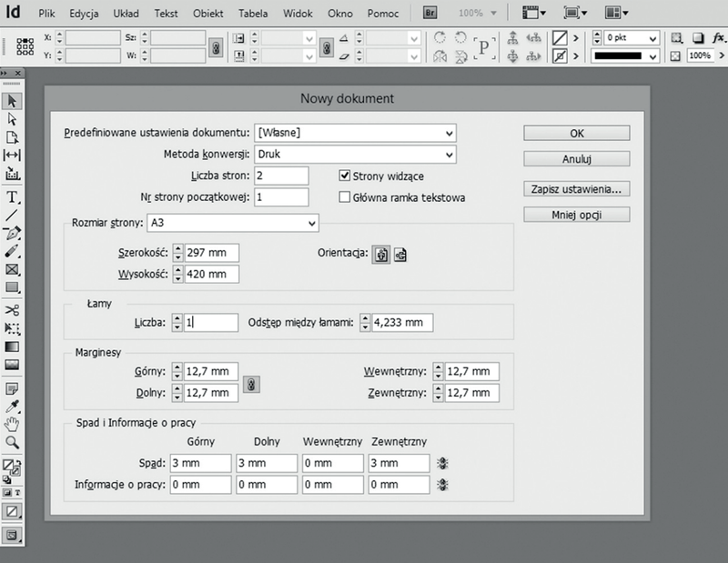The image size is (728, 563).
Task: Toggle the margins chain link icon
Action: pyautogui.click(x=253, y=383)
